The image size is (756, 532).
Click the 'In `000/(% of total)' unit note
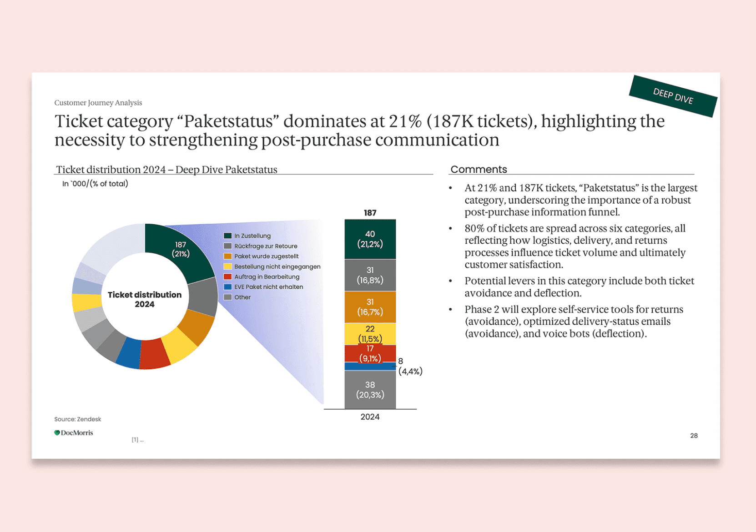coord(95,184)
